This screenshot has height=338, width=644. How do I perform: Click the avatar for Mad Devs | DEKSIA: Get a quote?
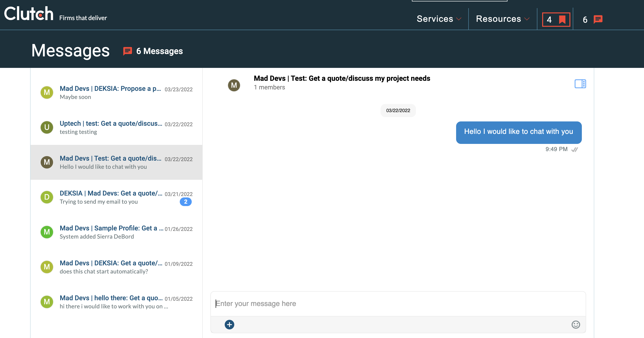point(47,267)
